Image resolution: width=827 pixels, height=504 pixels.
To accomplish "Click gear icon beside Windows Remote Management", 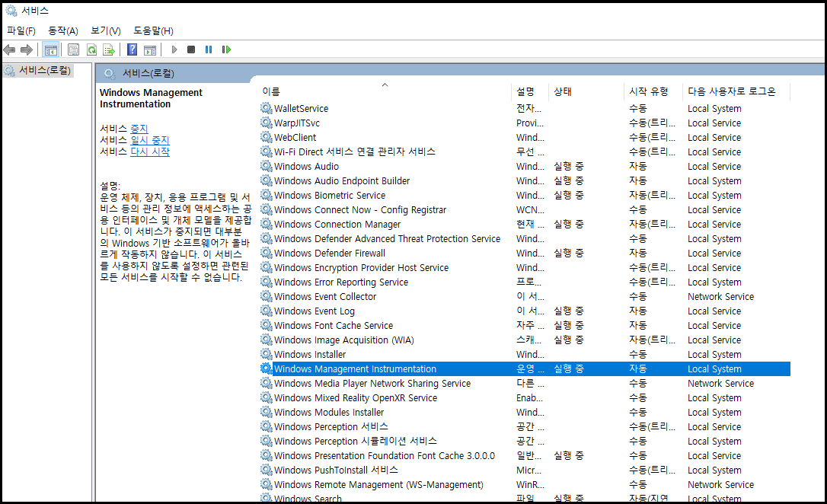I will (267, 484).
